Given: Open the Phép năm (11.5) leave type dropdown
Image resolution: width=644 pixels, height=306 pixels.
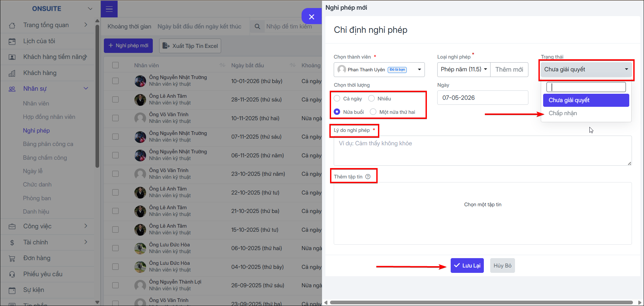Looking at the screenshot, I should [x=464, y=69].
